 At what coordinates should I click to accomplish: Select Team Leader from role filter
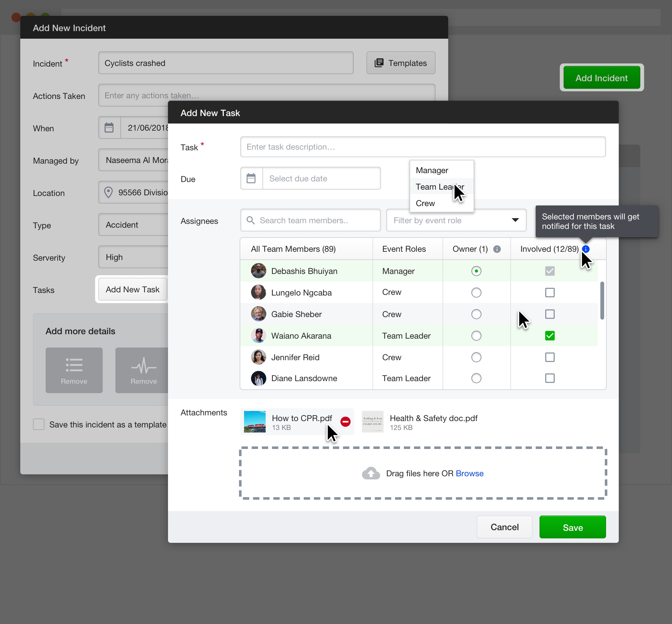click(440, 186)
